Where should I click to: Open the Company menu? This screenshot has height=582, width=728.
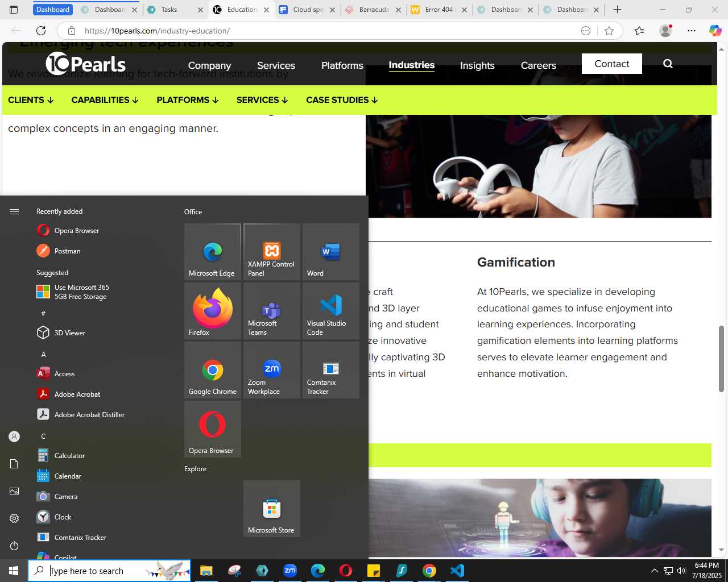click(x=209, y=65)
